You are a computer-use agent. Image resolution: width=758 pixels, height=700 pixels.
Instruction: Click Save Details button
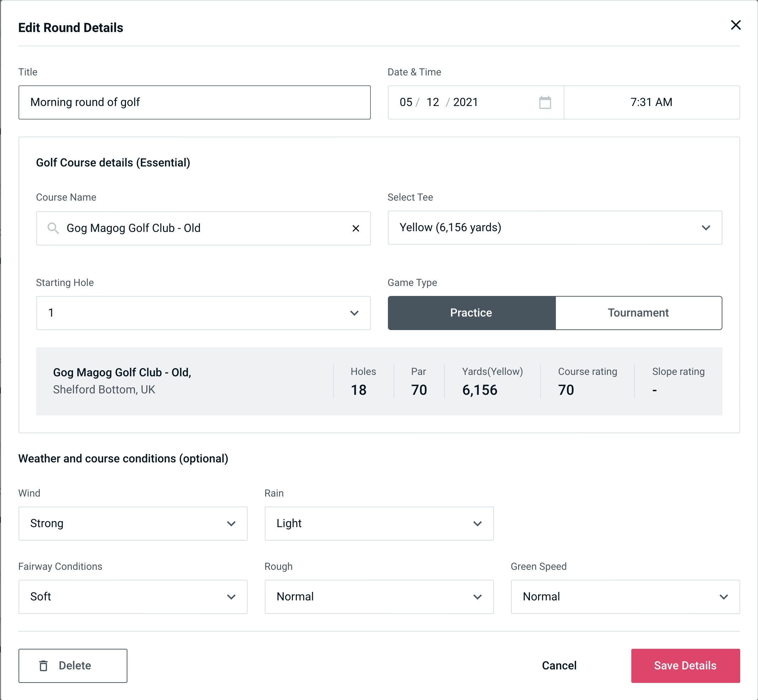[685, 666]
